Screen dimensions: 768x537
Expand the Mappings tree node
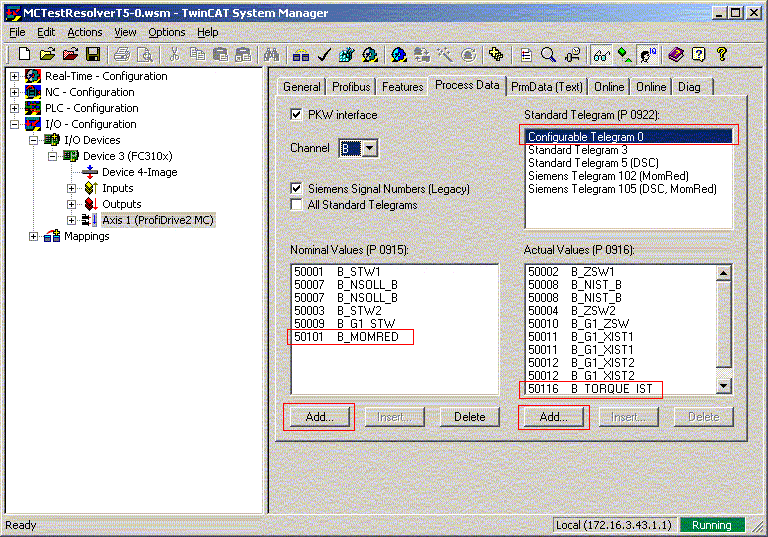[x=34, y=236]
